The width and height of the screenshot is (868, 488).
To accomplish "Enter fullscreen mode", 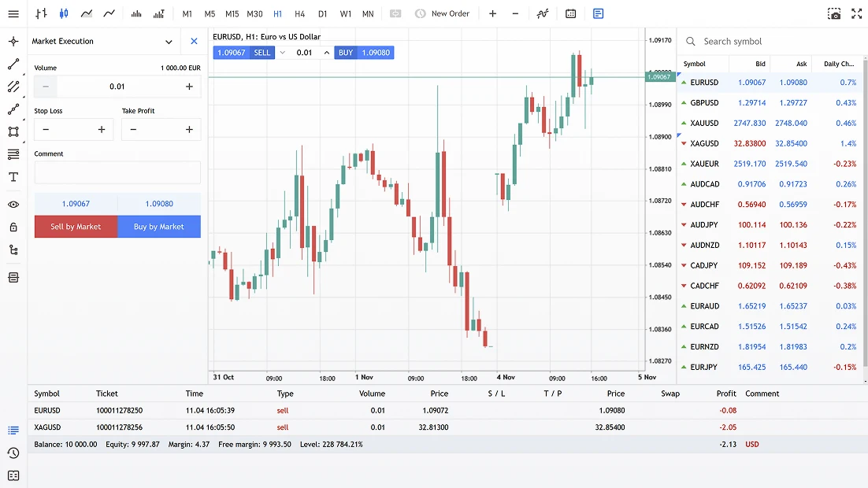I will [x=857, y=13].
